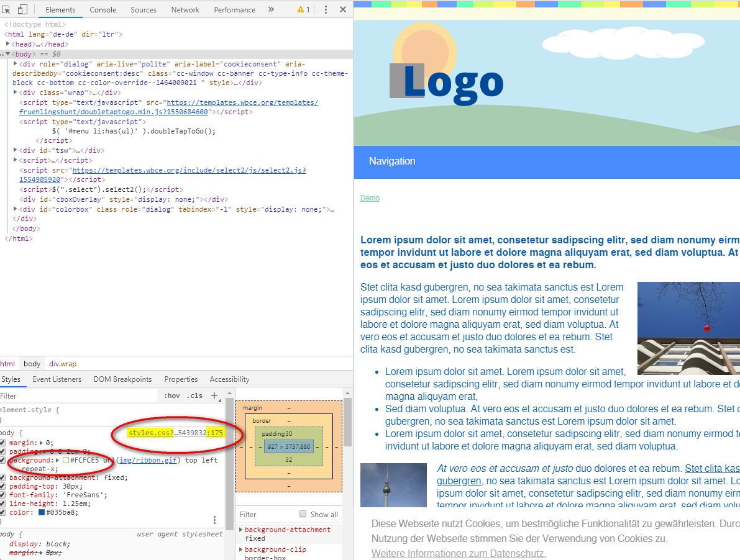Viewport: 740px width, 560px height.
Task: Open the Accessibility pane
Action: 229,379
